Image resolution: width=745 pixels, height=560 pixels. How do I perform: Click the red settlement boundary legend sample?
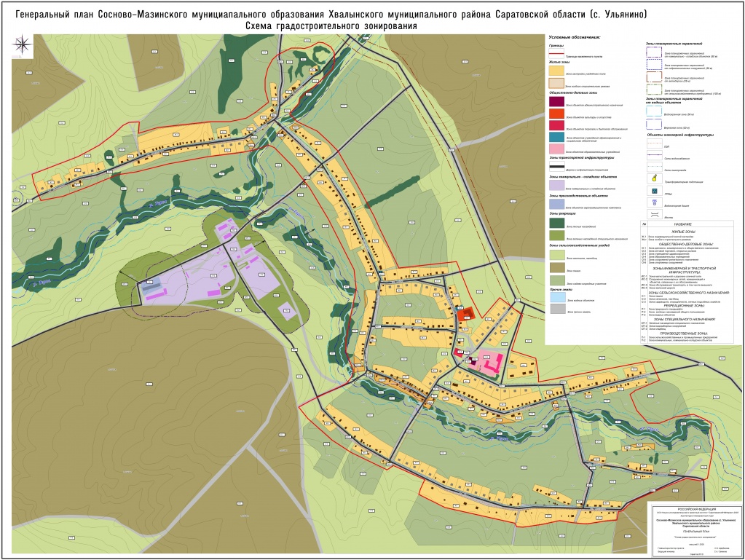[x=557, y=54]
